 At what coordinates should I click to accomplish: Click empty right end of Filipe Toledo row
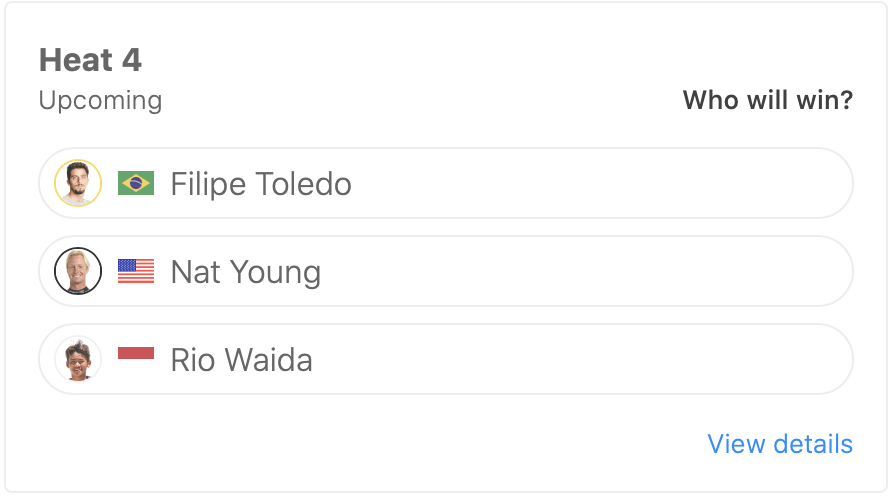point(780,184)
